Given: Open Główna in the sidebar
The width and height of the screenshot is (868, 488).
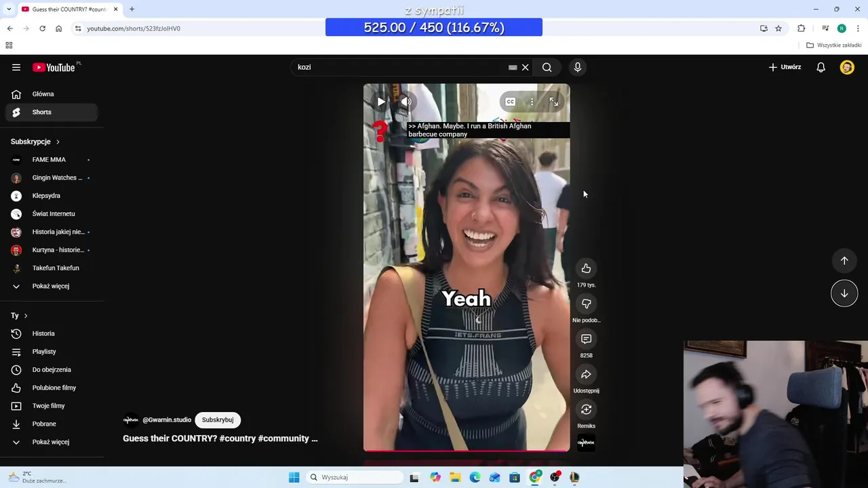Looking at the screenshot, I should point(52,94).
